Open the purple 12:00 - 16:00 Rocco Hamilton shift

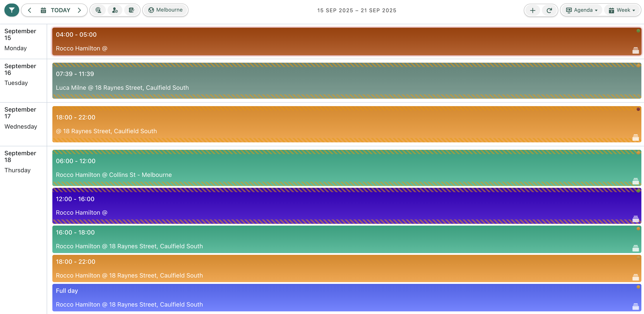(x=346, y=206)
